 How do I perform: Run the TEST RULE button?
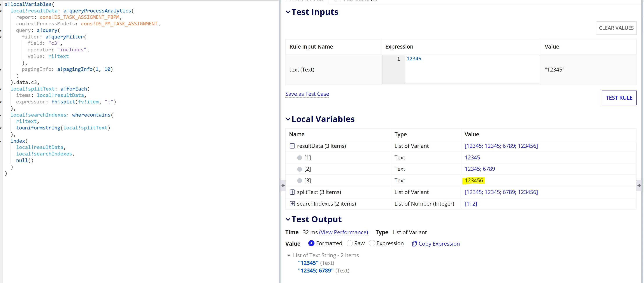(619, 98)
